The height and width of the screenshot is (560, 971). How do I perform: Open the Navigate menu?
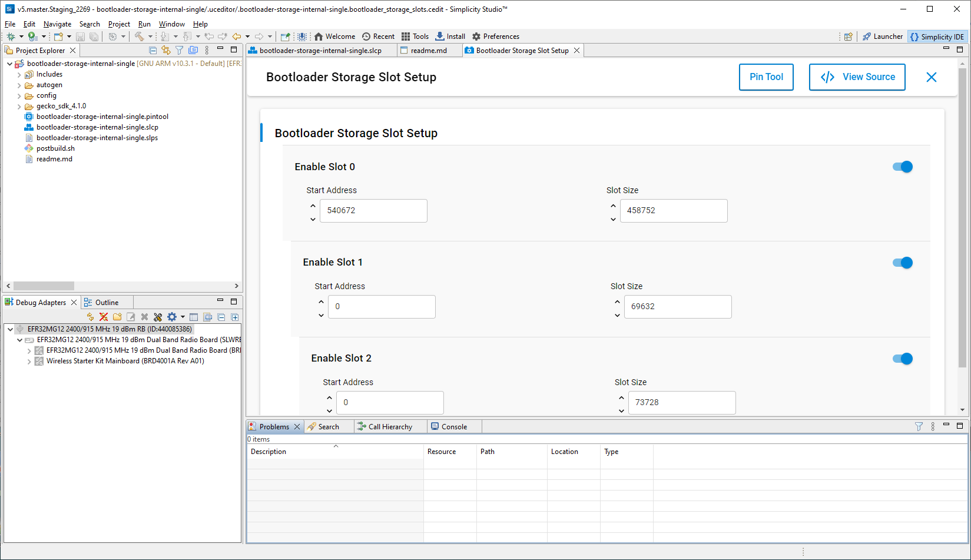[x=57, y=24]
